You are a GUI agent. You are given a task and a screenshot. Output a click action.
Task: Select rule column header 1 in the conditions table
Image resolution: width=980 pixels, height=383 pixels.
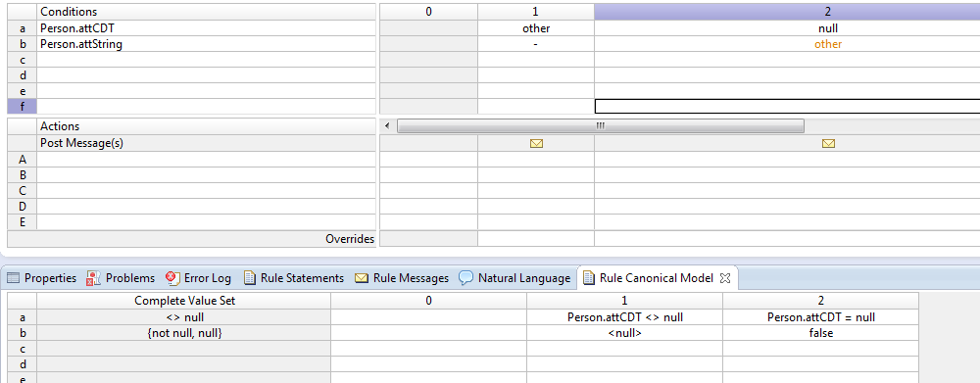(536, 12)
